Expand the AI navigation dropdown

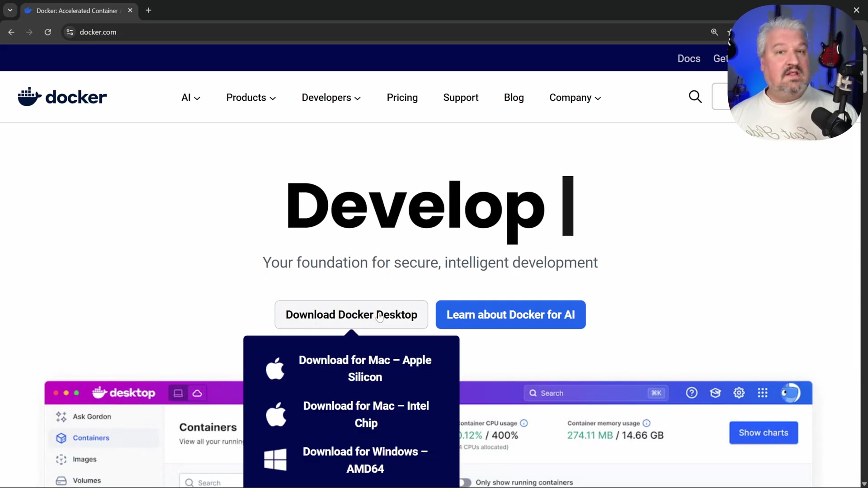[x=190, y=98]
